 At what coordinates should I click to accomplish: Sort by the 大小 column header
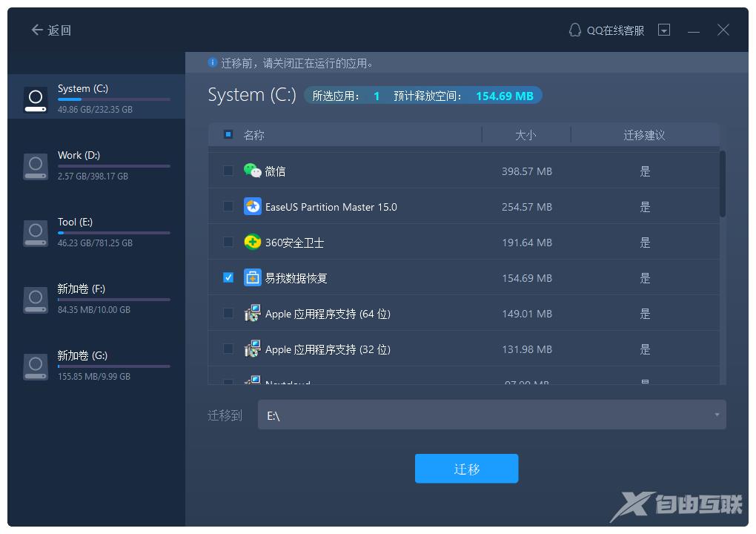point(525,135)
